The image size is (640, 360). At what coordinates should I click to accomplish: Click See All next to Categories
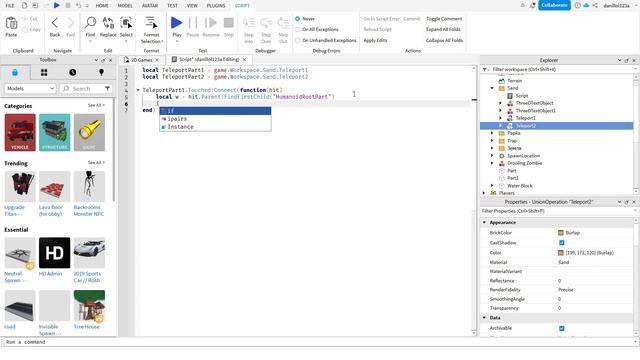pyautogui.click(x=96, y=105)
